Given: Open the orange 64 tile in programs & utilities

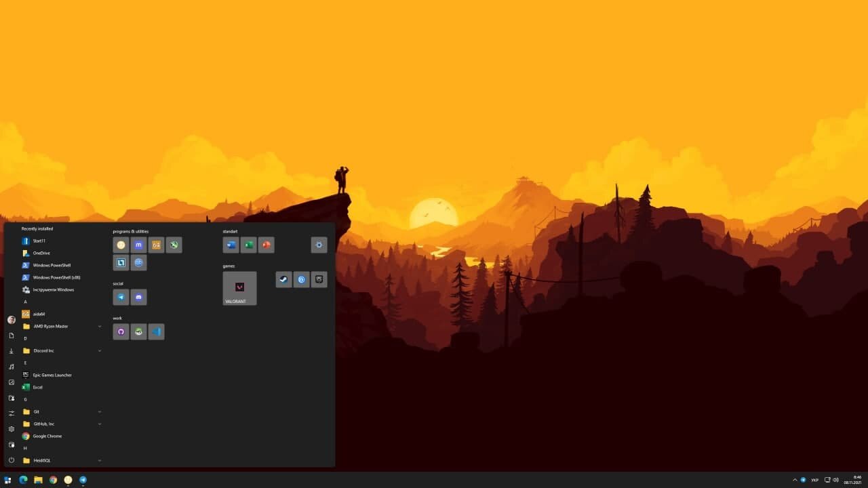Looking at the screenshot, I should click(x=157, y=245).
